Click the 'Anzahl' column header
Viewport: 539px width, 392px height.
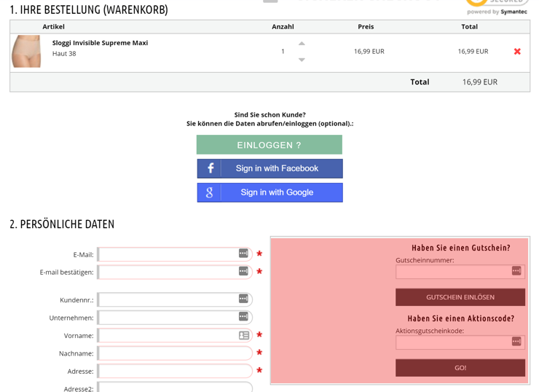283,27
